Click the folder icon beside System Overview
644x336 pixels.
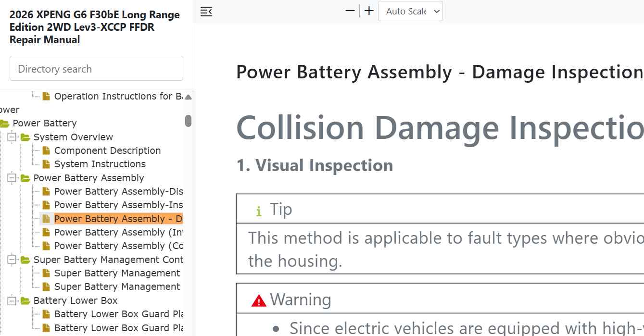pyautogui.click(x=25, y=137)
